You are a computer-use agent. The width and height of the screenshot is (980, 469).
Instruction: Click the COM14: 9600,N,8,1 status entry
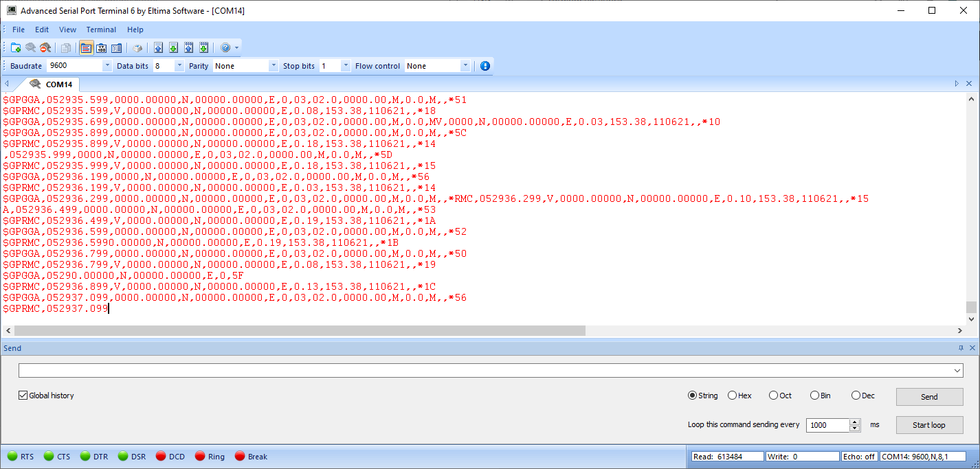pos(923,456)
